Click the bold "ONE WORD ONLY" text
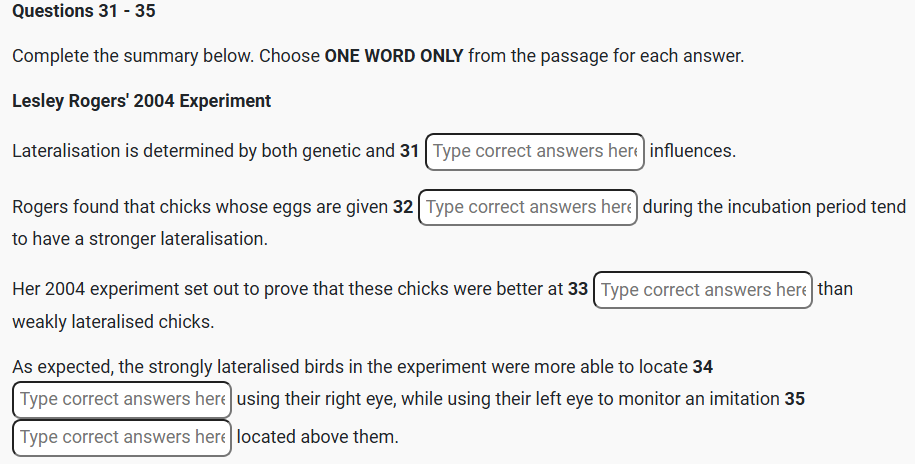The height and width of the screenshot is (464, 915). [x=394, y=56]
